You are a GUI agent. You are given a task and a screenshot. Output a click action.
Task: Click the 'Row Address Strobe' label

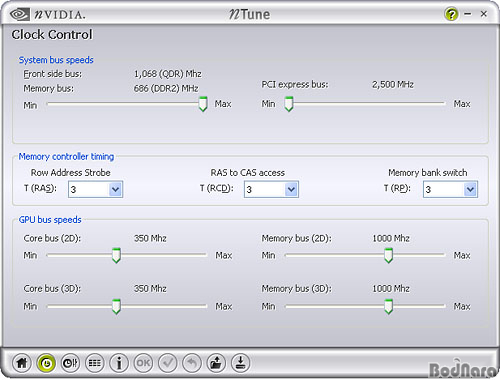pyautogui.click(x=71, y=173)
